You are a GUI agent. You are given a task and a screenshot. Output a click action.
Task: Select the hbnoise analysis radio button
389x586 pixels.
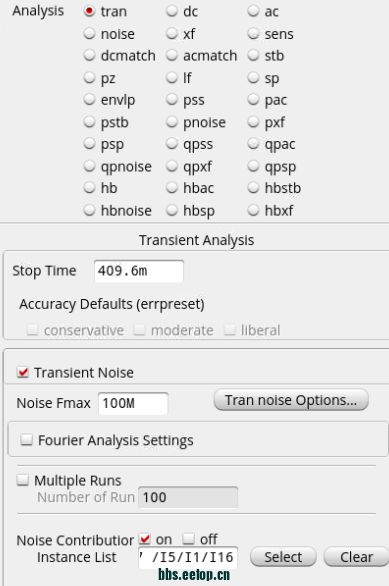[89, 210]
